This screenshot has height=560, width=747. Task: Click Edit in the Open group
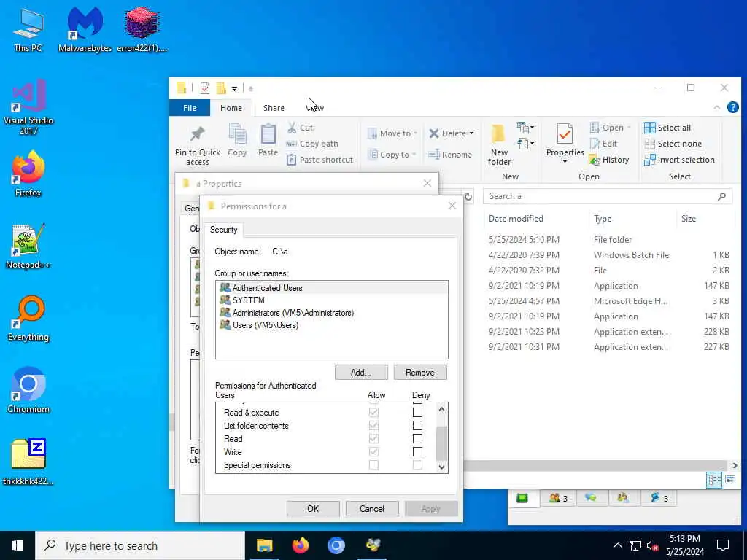[603, 144]
